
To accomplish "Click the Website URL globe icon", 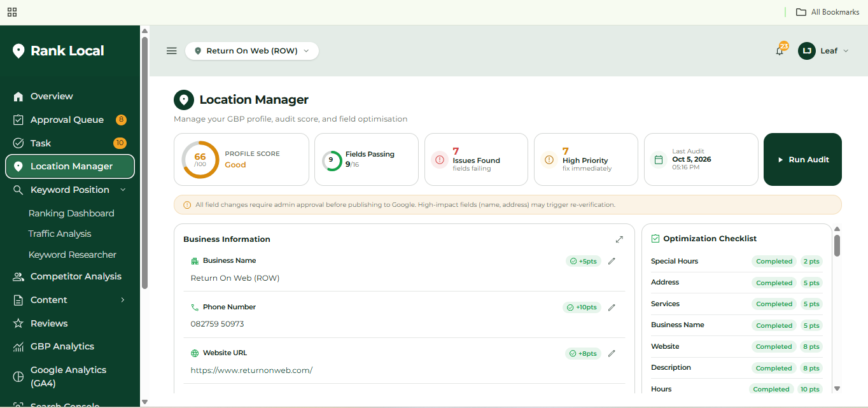I will [x=195, y=353].
